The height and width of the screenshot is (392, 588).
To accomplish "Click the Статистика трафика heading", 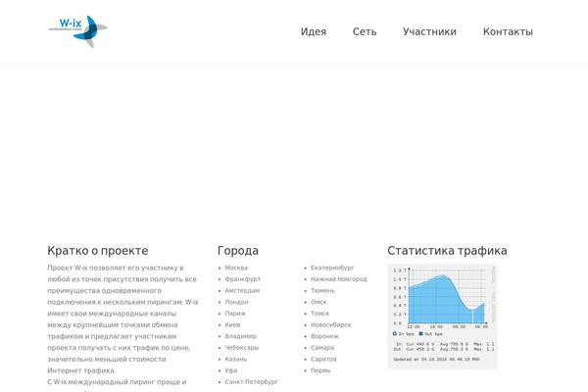I will (448, 251).
